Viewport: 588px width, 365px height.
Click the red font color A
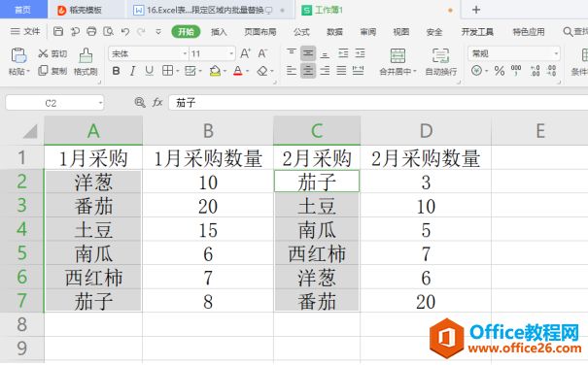pos(237,71)
